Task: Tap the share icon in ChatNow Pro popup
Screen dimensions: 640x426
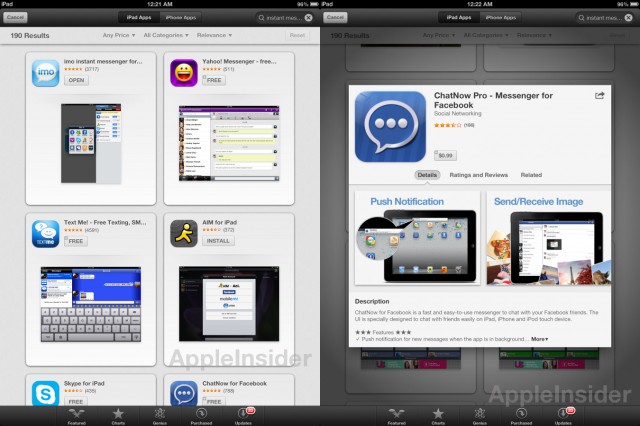Action: point(599,95)
